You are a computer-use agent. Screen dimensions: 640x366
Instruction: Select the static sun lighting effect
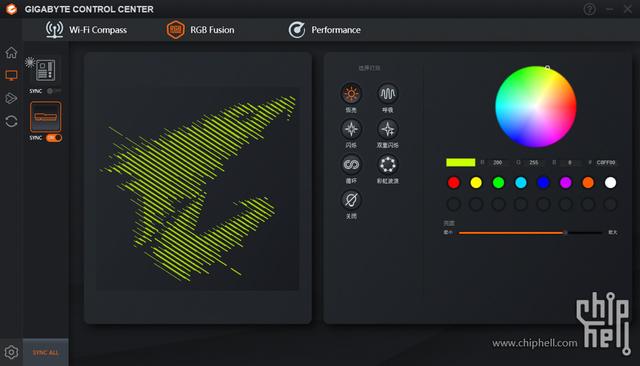click(x=351, y=94)
